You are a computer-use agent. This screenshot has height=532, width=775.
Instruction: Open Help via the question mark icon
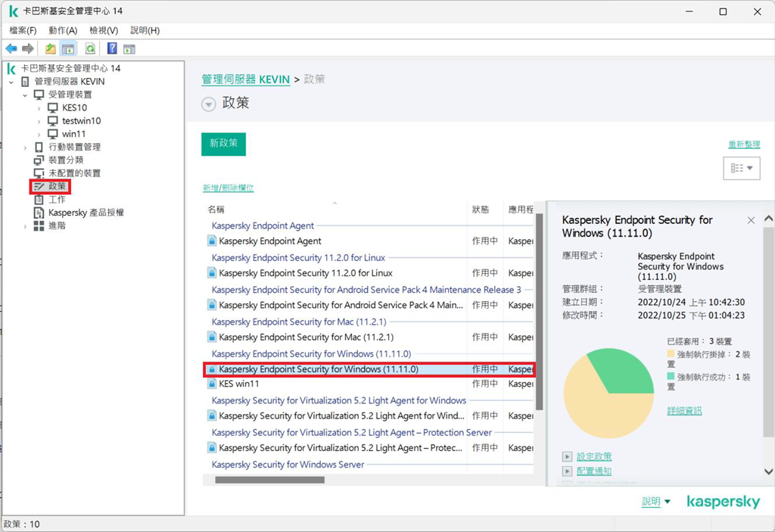click(112, 49)
